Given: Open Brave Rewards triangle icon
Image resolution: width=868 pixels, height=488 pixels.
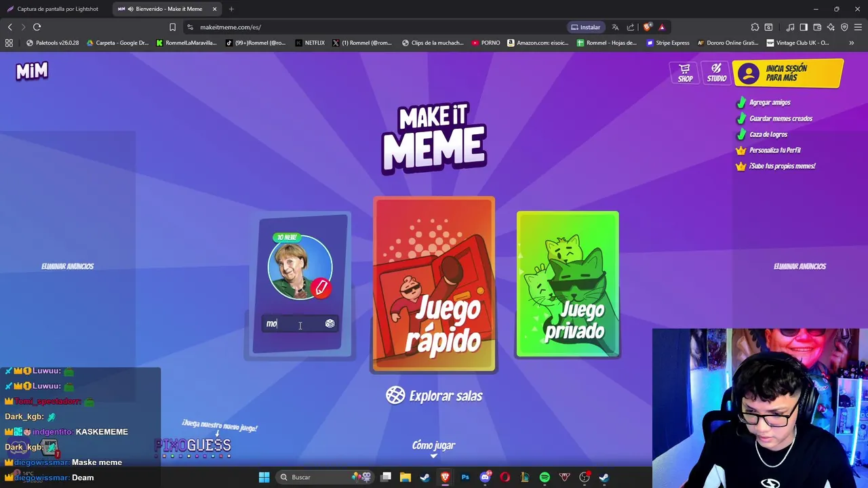Looking at the screenshot, I should click(662, 27).
